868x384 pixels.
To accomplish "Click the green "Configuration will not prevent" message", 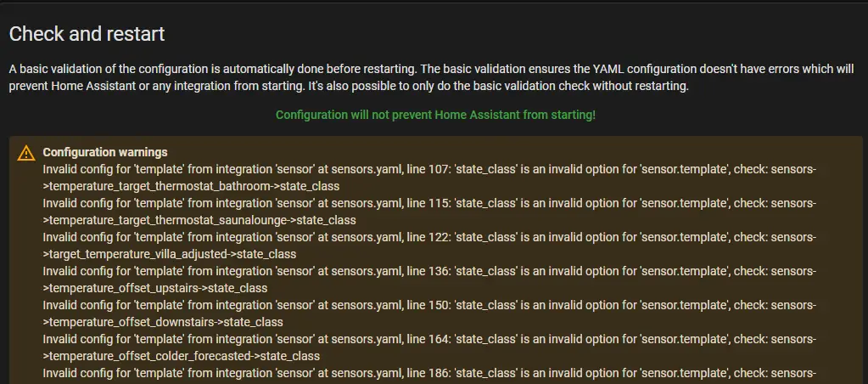I will coord(435,115).
